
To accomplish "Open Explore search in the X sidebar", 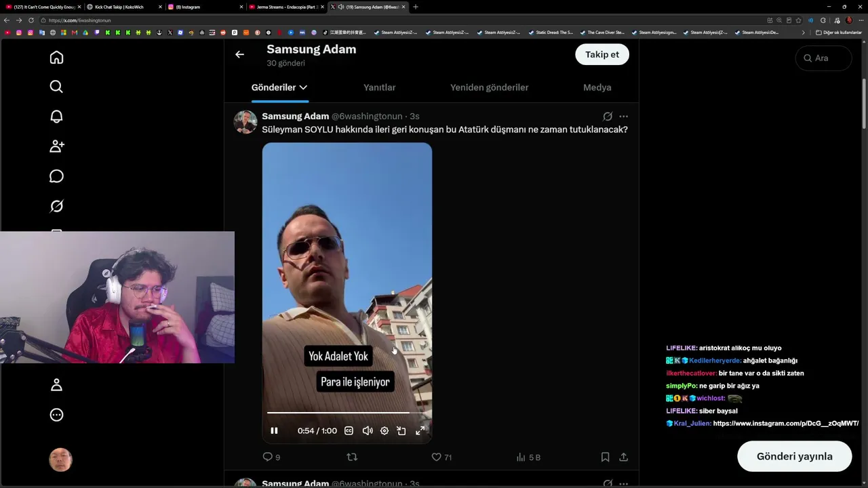I will 56,87.
